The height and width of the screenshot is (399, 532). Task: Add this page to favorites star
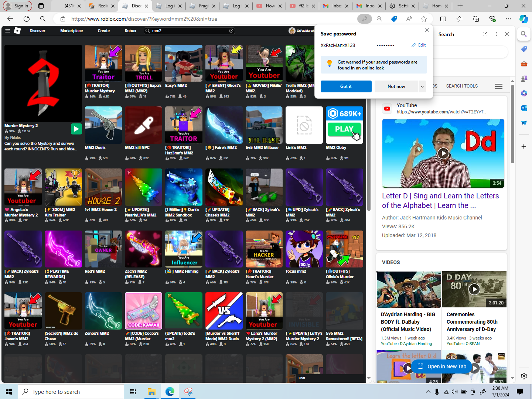tap(424, 19)
